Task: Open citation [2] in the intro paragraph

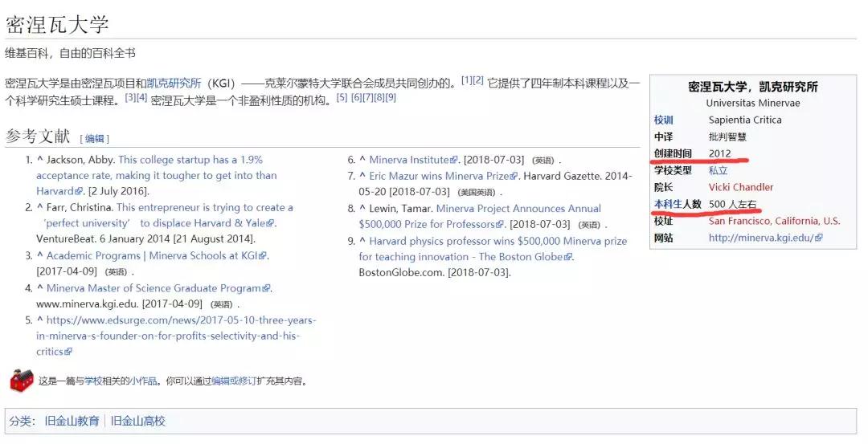Action: (478, 80)
